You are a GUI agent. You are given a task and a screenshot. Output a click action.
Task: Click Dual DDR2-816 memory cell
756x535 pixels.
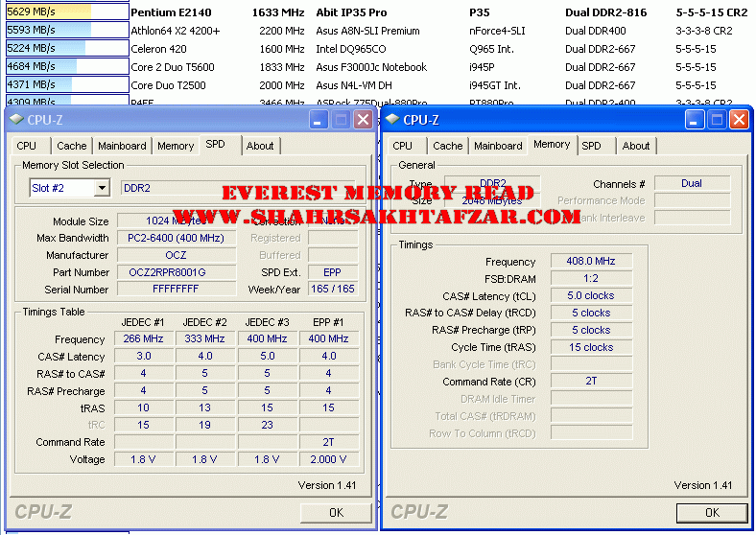(606, 12)
